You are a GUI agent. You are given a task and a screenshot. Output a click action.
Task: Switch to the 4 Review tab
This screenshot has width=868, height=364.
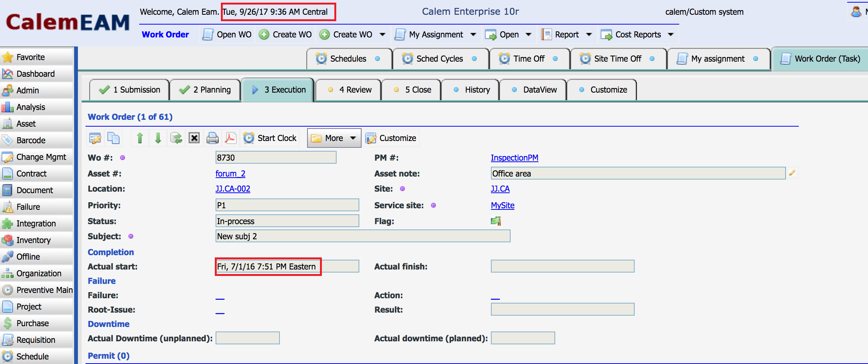[x=348, y=90]
